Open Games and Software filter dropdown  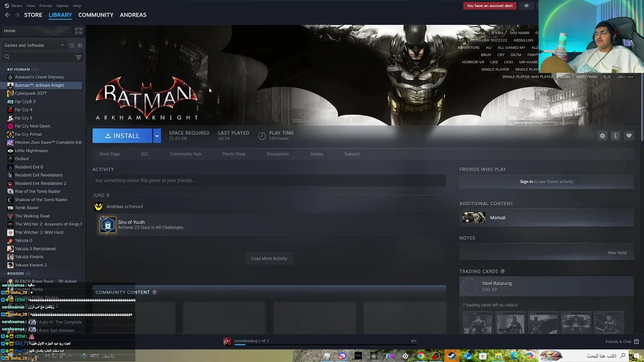[x=34, y=45]
